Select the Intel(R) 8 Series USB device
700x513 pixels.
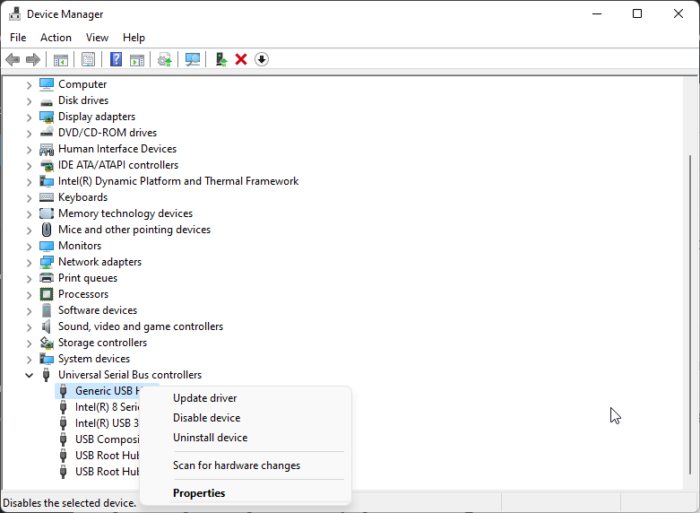(107, 407)
